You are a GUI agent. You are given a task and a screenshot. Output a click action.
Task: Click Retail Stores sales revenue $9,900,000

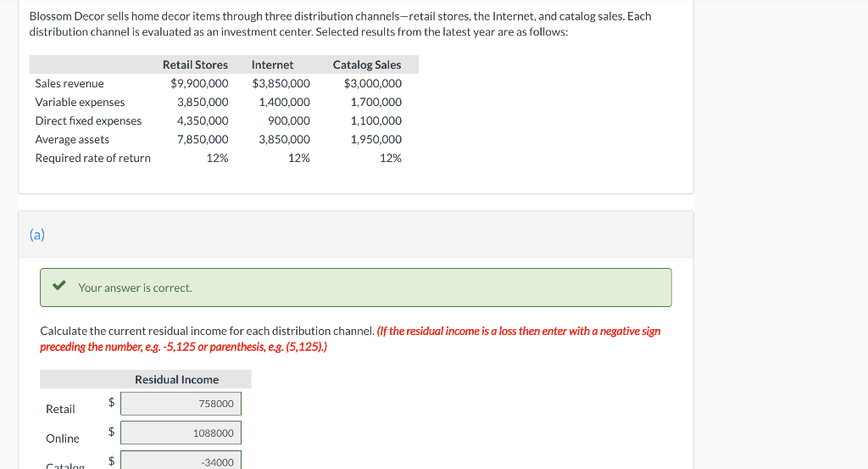pyautogui.click(x=199, y=84)
